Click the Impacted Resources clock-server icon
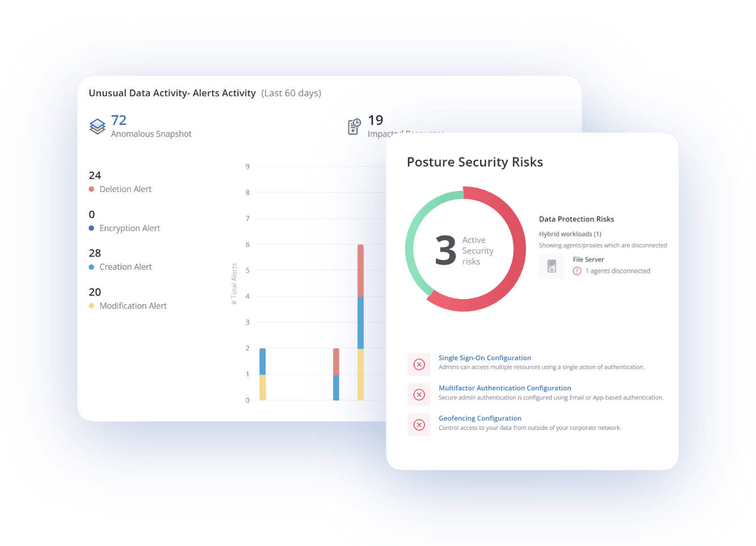 pyautogui.click(x=354, y=126)
